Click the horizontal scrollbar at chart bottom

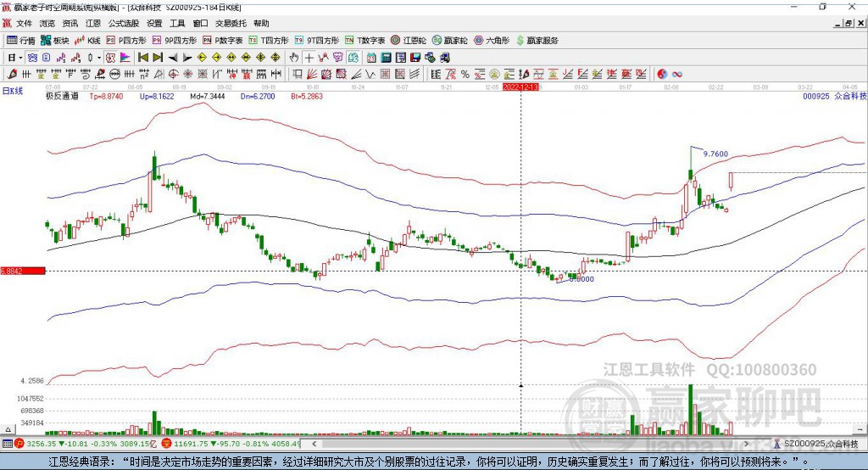531,444
